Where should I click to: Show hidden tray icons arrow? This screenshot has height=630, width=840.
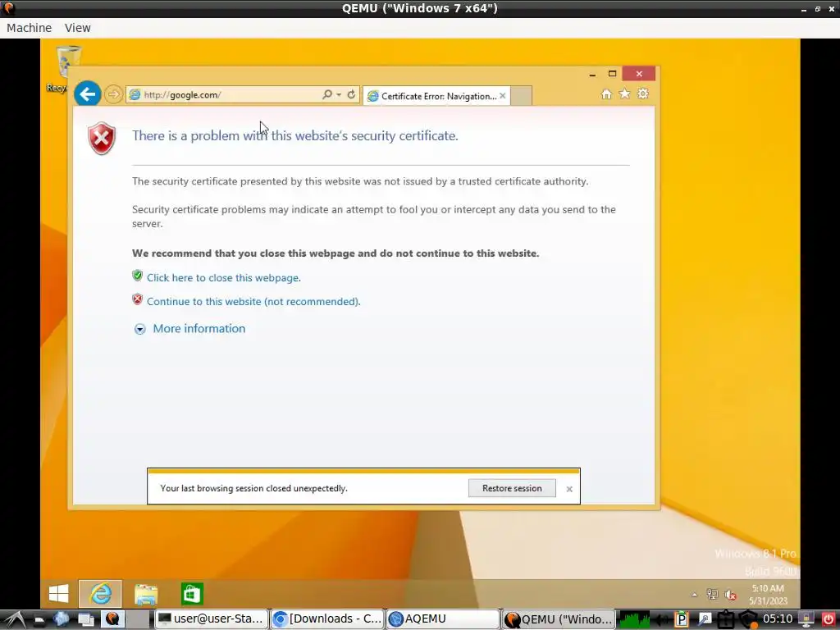pos(694,595)
